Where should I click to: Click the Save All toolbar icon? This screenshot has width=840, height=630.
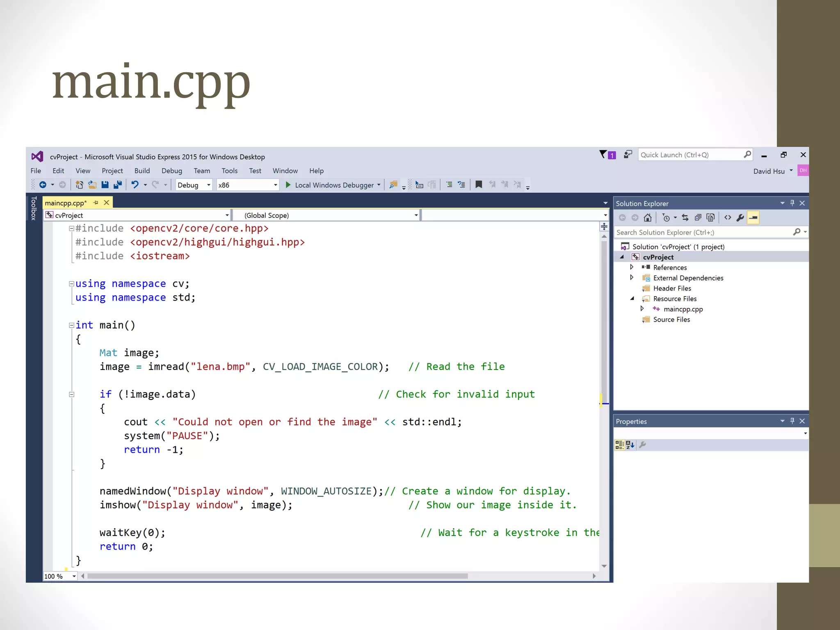[x=118, y=185]
